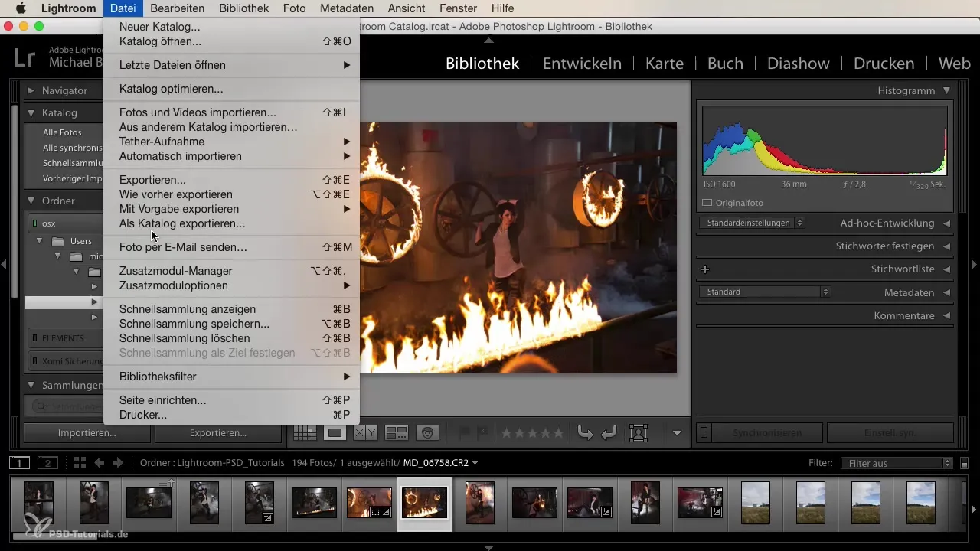Open MD_06758.CR2 filename dropdown arrow
The width and height of the screenshot is (980, 551).
(x=475, y=463)
